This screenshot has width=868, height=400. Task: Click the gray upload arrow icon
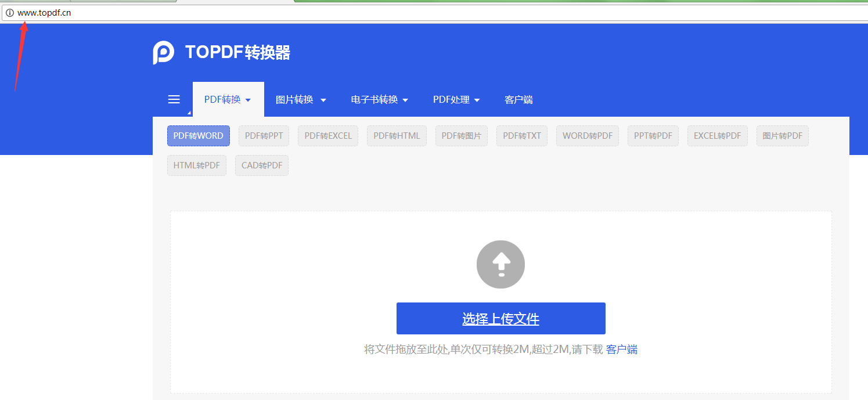(x=500, y=264)
